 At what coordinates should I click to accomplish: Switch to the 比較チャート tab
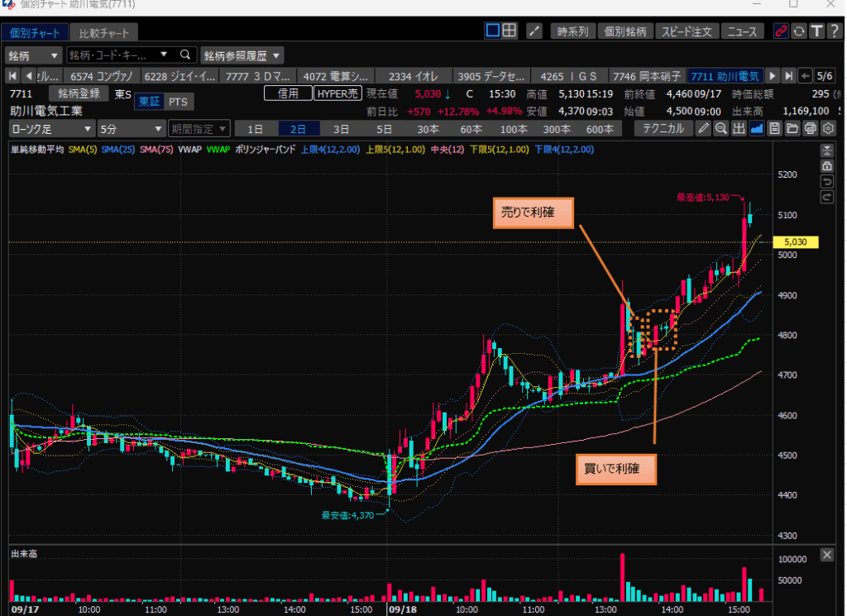pyautogui.click(x=103, y=34)
